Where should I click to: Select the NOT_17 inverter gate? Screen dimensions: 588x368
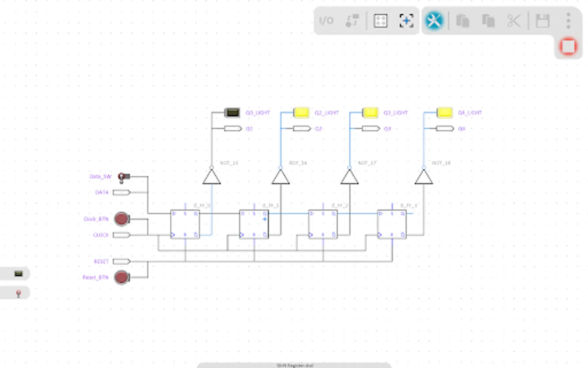point(350,176)
